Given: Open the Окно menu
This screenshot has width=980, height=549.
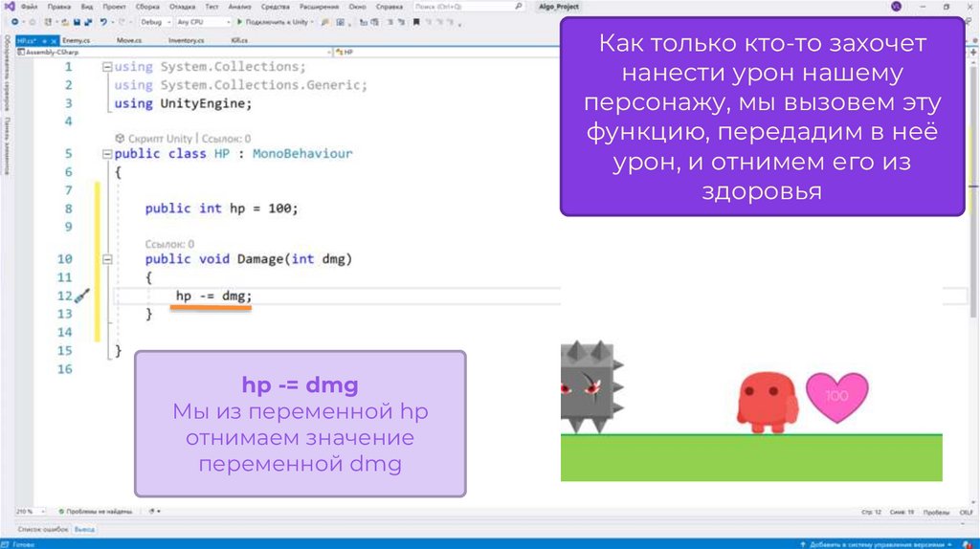Looking at the screenshot, I should (x=358, y=7).
